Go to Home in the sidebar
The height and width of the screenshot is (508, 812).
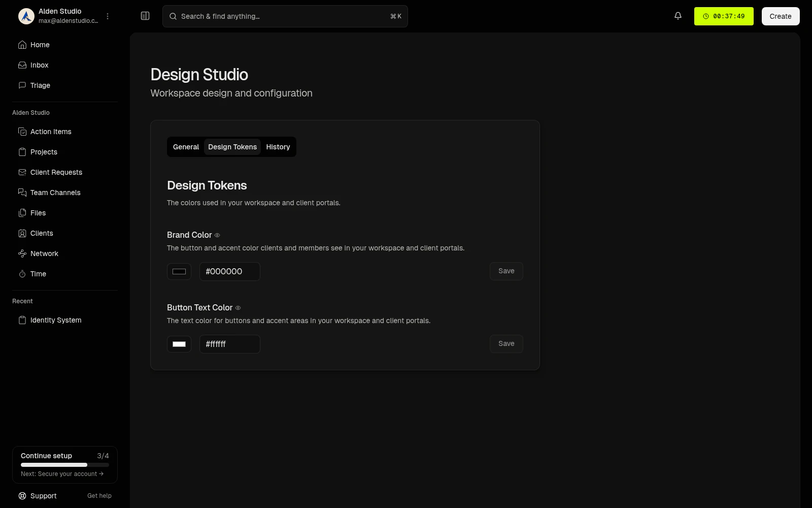[x=65, y=45]
